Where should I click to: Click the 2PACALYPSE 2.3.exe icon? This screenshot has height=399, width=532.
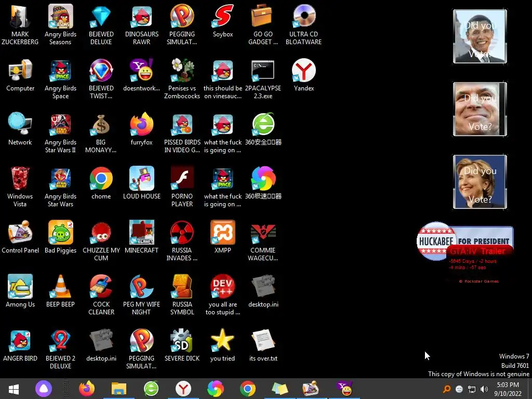tap(263, 79)
